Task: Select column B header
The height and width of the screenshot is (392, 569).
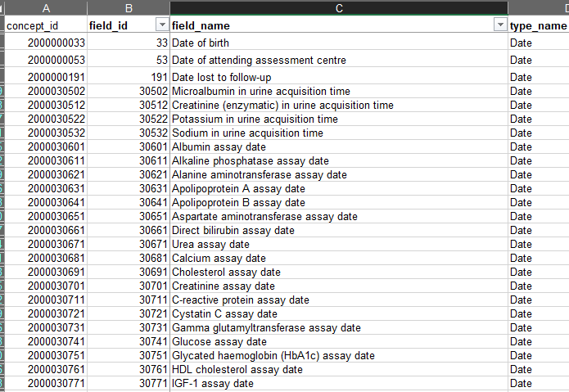Action: [x=129, y=8]
